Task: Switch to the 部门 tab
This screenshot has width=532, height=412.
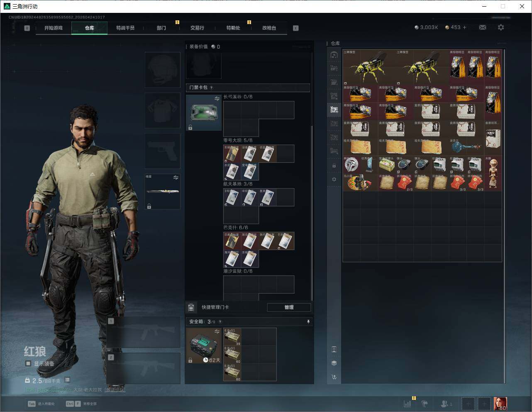Action: tap(161, 28)
